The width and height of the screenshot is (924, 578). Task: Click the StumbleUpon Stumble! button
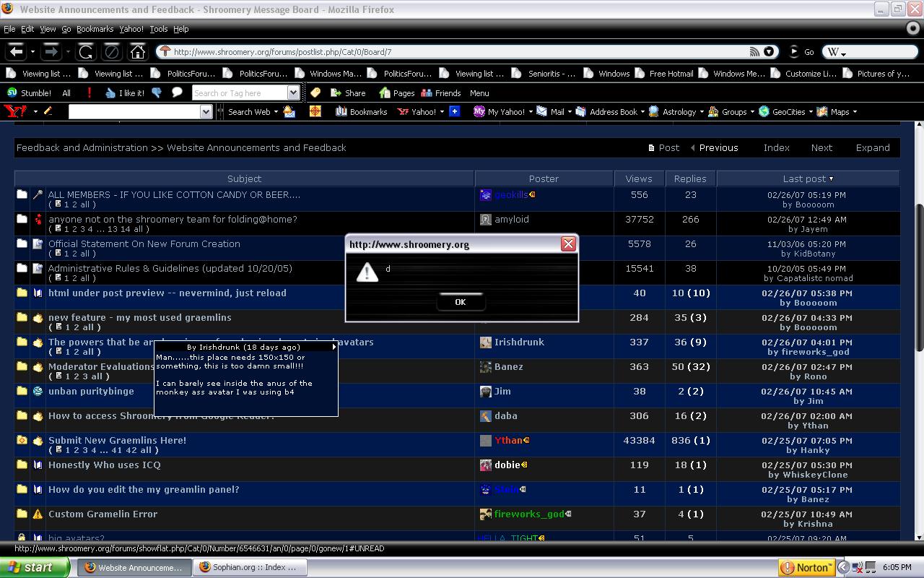pyautogui.click(x=30, y=93)
